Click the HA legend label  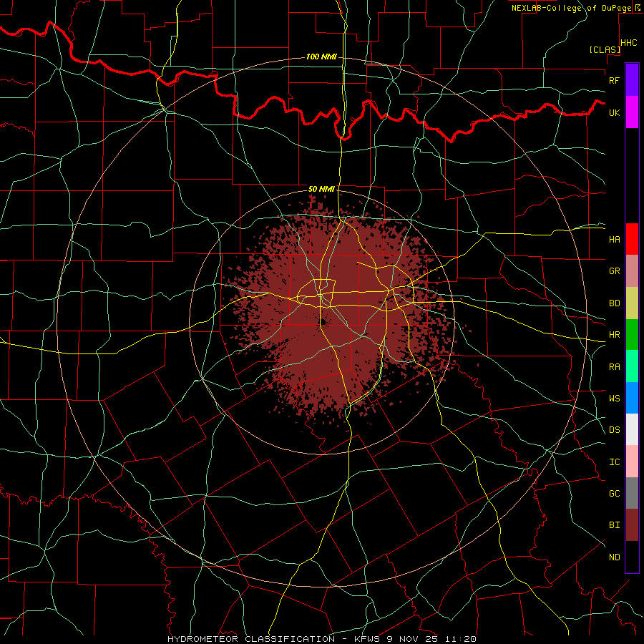coord(615,240)
